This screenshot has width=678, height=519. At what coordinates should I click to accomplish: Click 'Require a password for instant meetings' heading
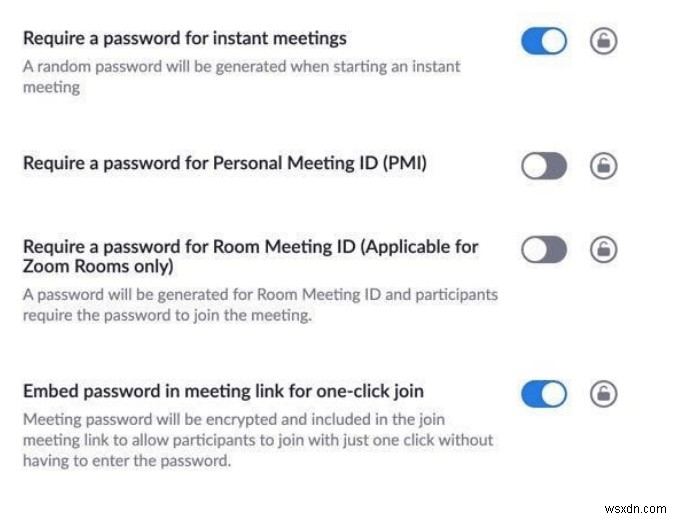185,39
